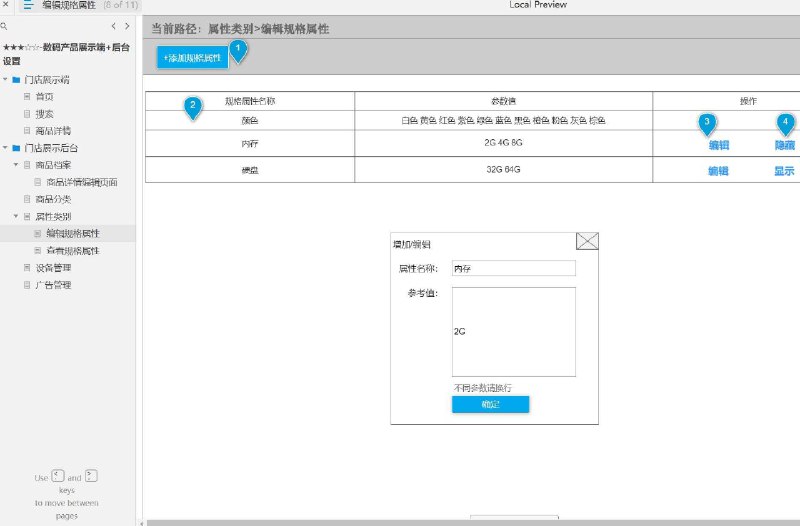This screenshot has height=526, width=800.
Task: Click the 颜色 attribute name cell
Action: [250, 120]
